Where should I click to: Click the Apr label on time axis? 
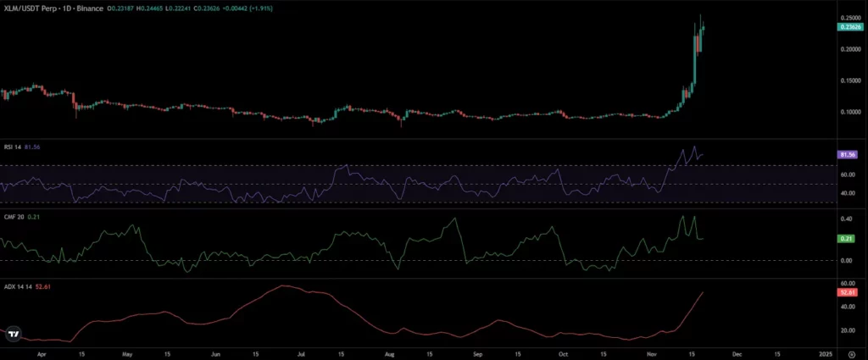43,353
